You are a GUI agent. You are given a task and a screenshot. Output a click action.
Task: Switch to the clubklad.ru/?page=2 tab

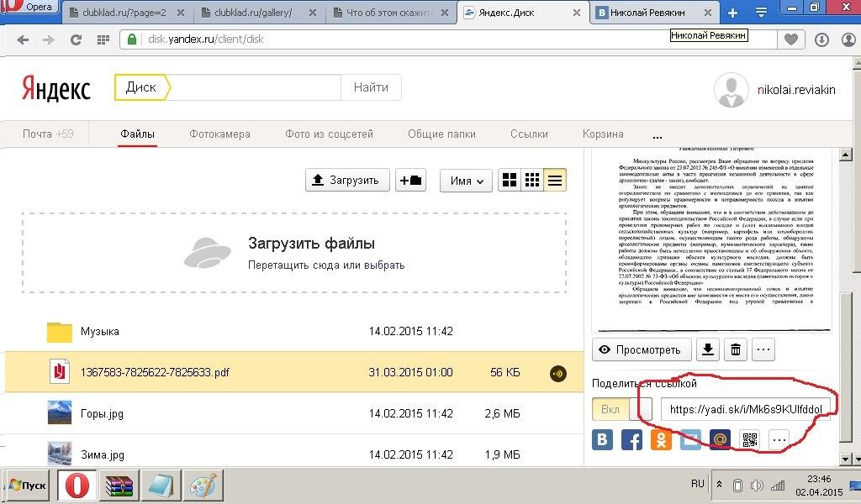pos(124,12)
